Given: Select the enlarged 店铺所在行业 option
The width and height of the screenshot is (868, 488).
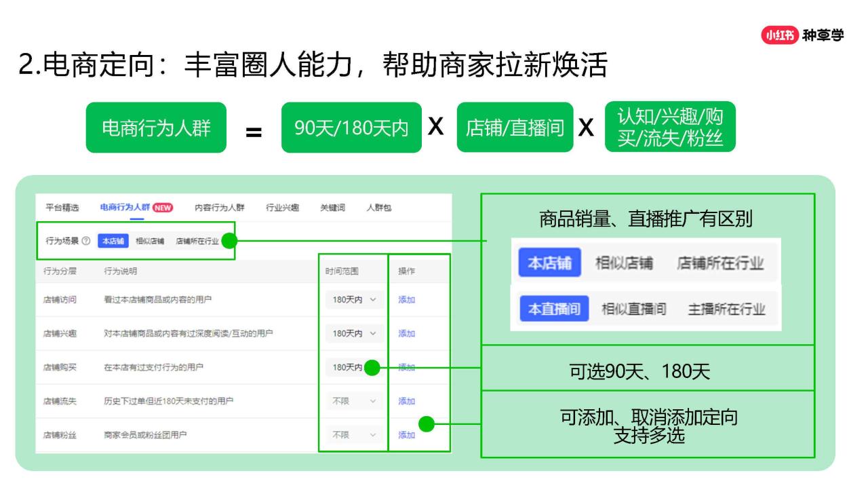Looking at the screenshot, I should [720, 263].
